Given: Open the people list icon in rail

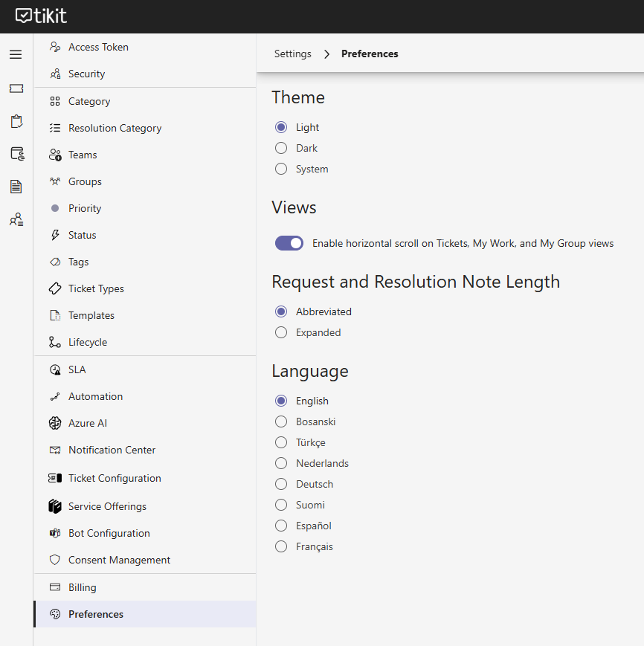Looking at the screenshot, I should coord(16,219).
